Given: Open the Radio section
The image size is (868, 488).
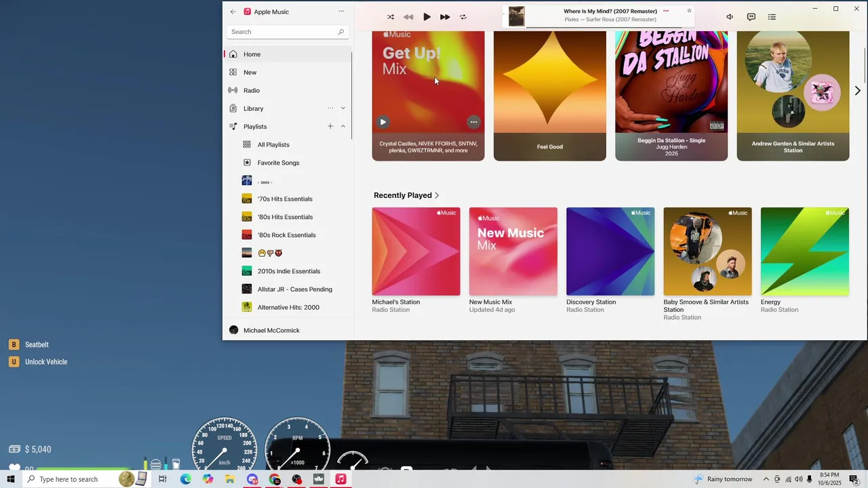Looking at the screenshot, I should click(x=288, y=90).
